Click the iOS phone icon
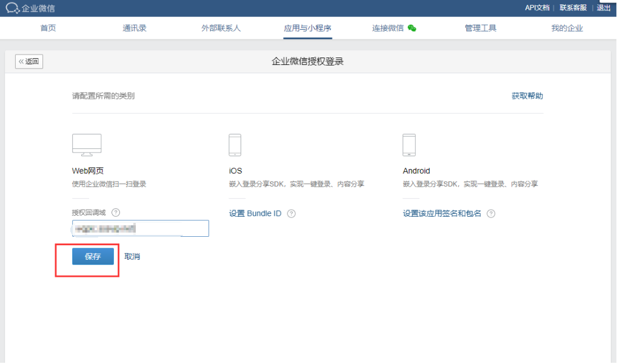The height and width of the screenshot is (364, 617). pos(235,145)
